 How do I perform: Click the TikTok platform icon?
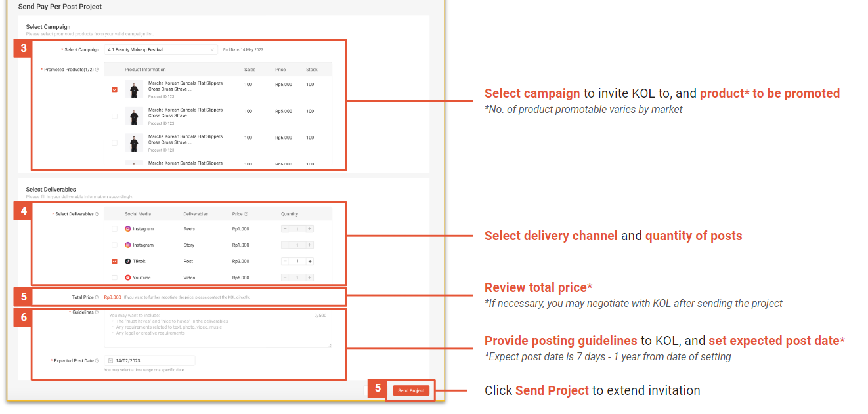127,261
